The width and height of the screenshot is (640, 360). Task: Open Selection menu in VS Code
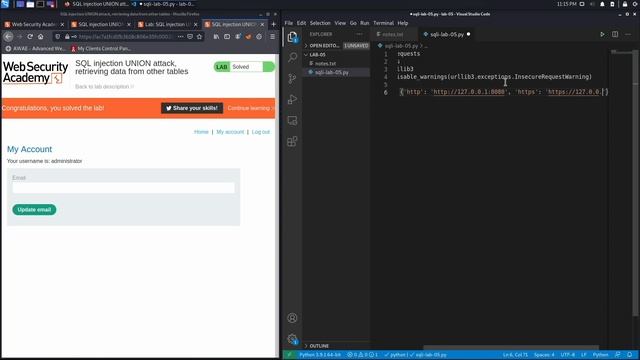pos(320,23)
